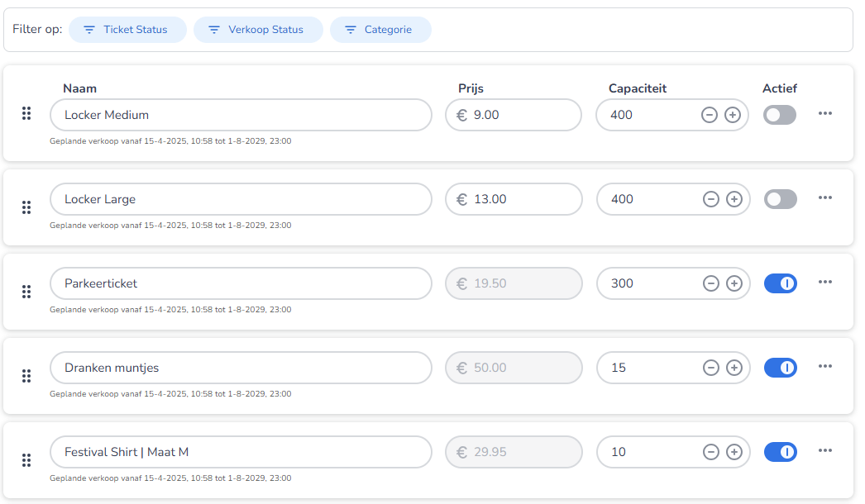The height and width of the screenshot is (504, 865).
Task: Turn off the Dranken muntjes toggle
Action: [x=780, y=368]
